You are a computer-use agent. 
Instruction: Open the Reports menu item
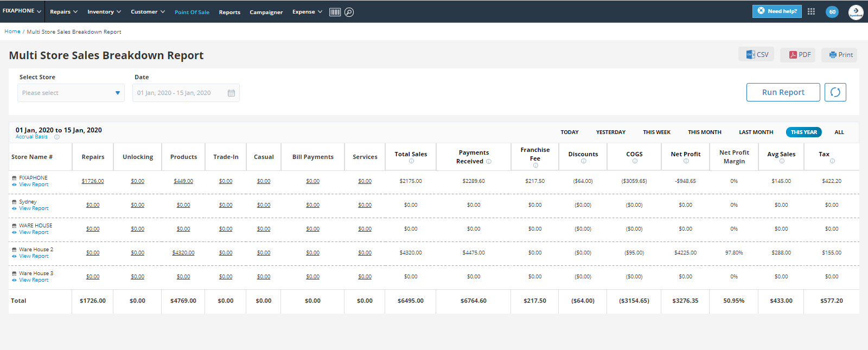tap(229, 12)
